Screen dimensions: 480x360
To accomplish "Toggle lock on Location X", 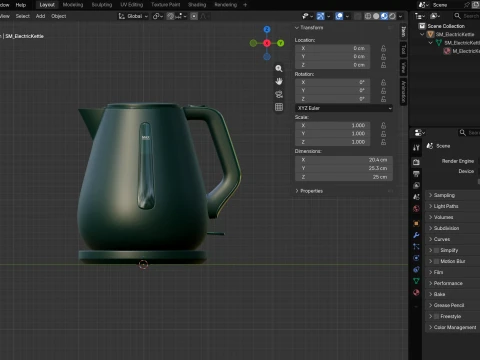I will coord(383,48).
